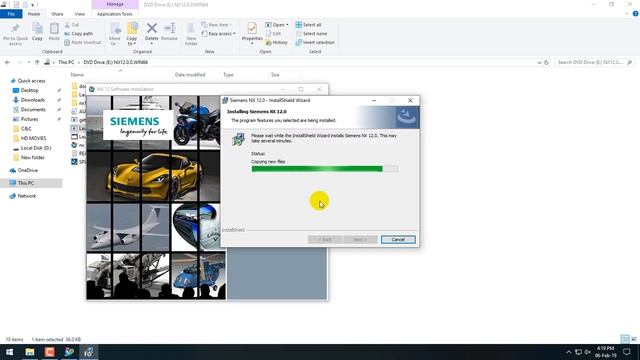Switch to large icons view in status bar
This screenshot has height=360, width=640.
pos(634,339)
